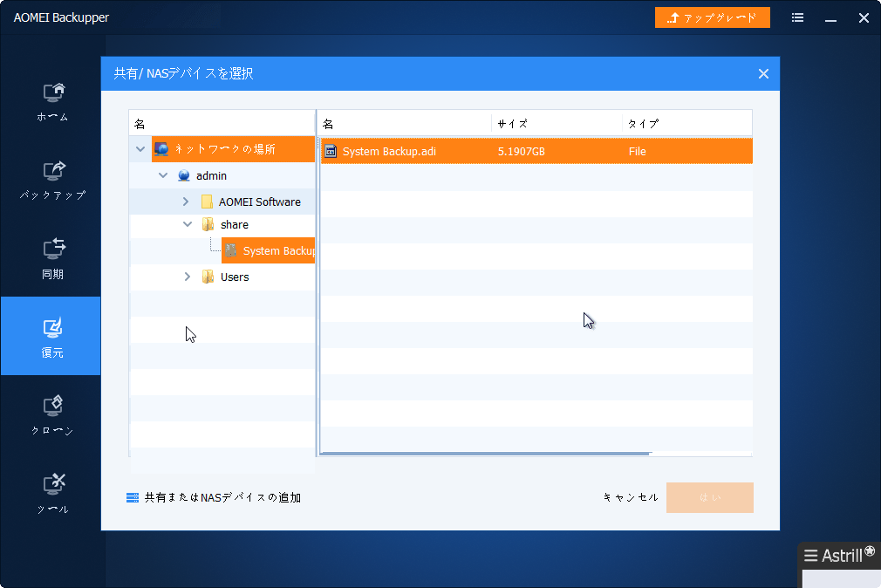The image size is (881, 588).
Task: Click 共有またはNASデバイスの追加 link
Action: coord(222,497)
